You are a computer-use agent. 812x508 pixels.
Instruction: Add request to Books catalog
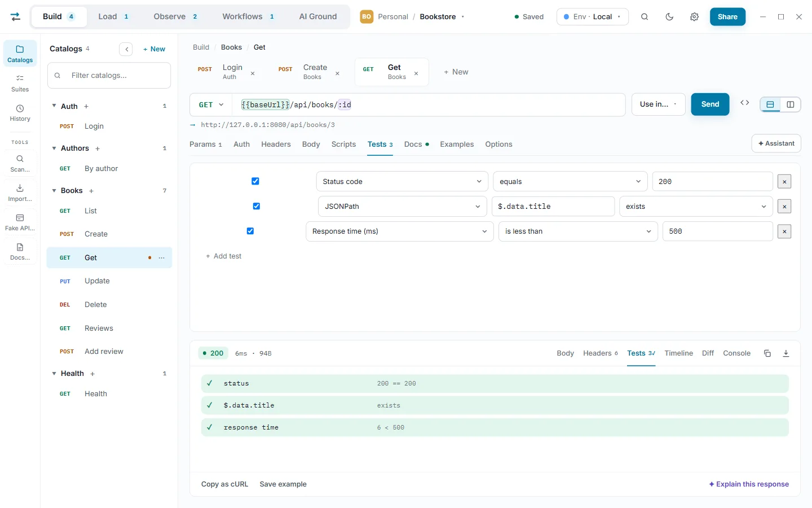(x=91, y=191)
